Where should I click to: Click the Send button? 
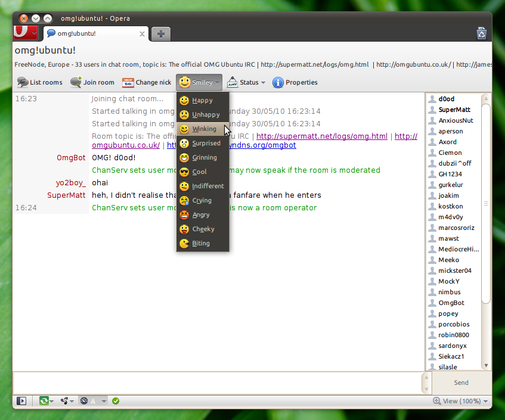[461, 382]
